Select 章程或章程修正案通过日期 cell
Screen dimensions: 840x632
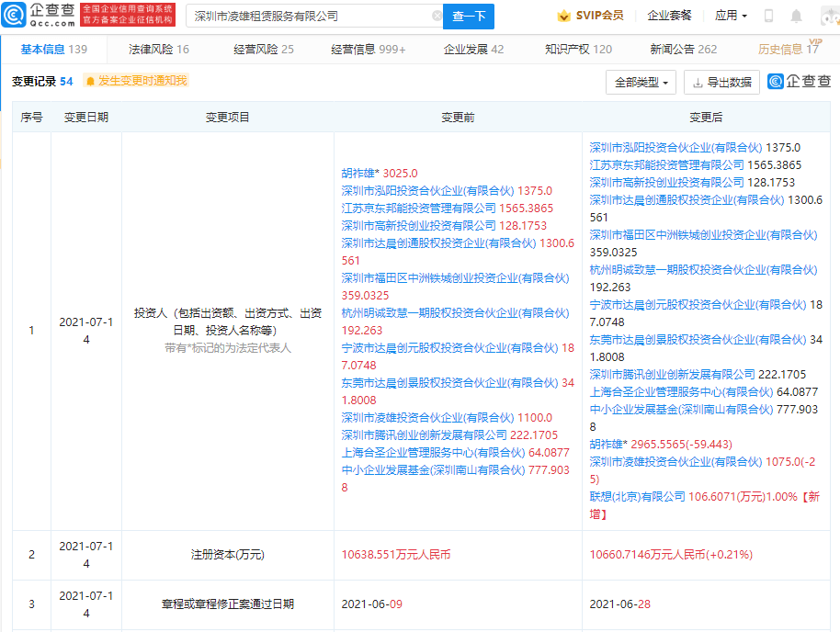(228, 604)
